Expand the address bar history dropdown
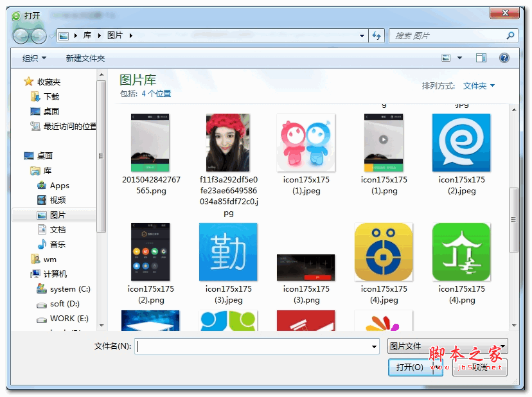The height and width of the screenshot is (397, 532). pyautogui.click(x=362, y=35)
